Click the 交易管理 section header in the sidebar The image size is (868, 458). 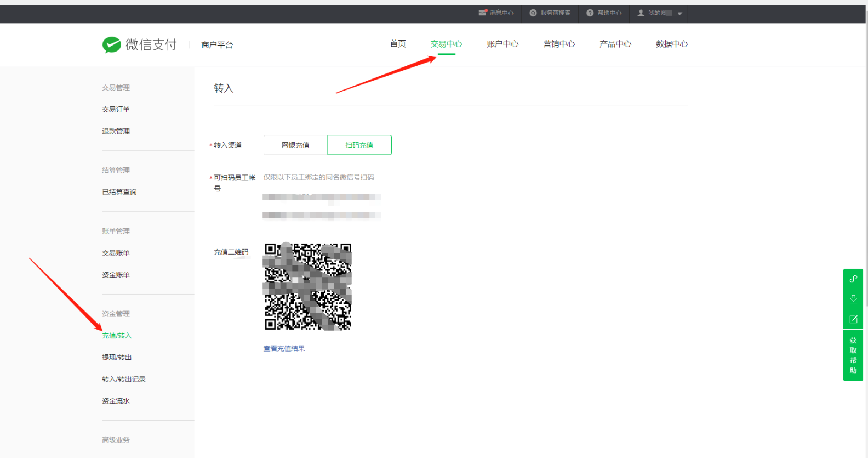(116, 88)
